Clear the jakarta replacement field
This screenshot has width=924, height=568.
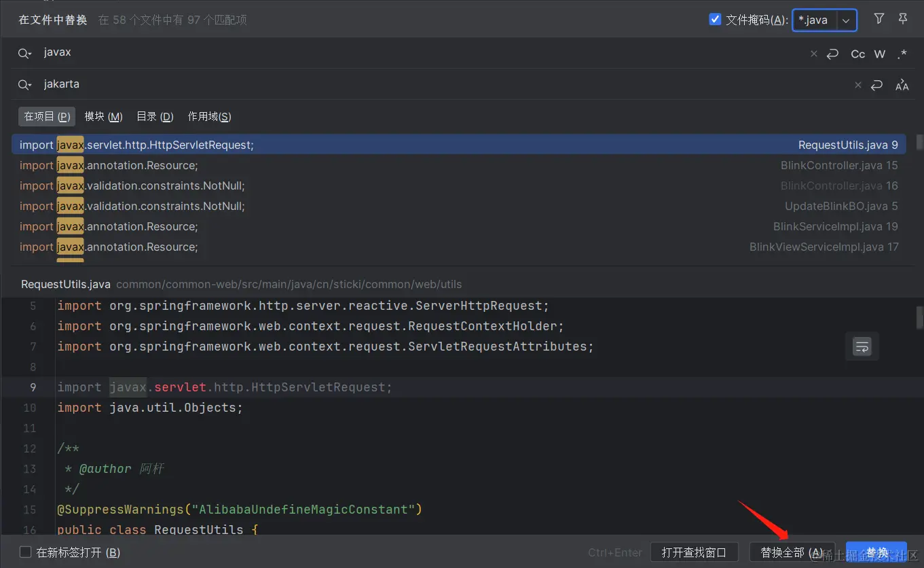click(x=857, y=84)
